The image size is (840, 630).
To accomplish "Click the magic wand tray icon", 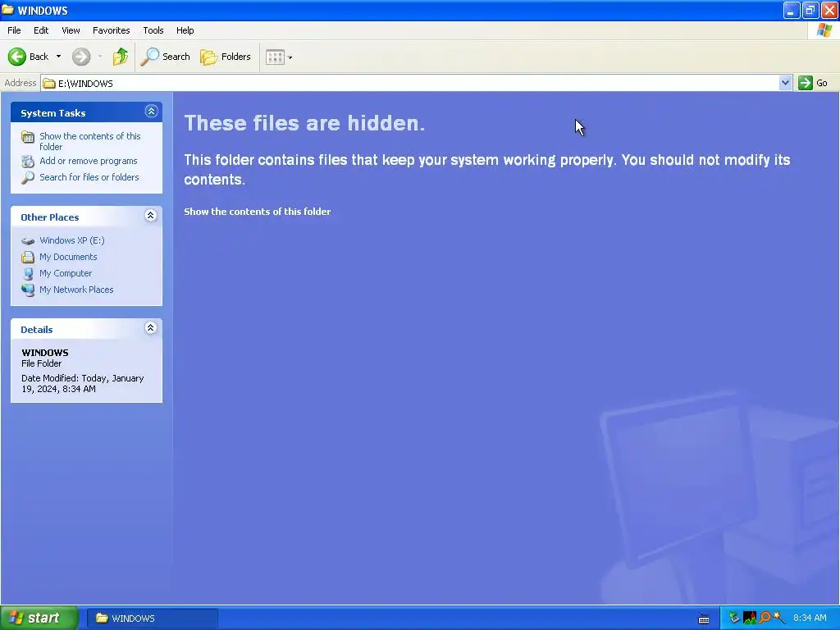I will [x=779, y=618].
